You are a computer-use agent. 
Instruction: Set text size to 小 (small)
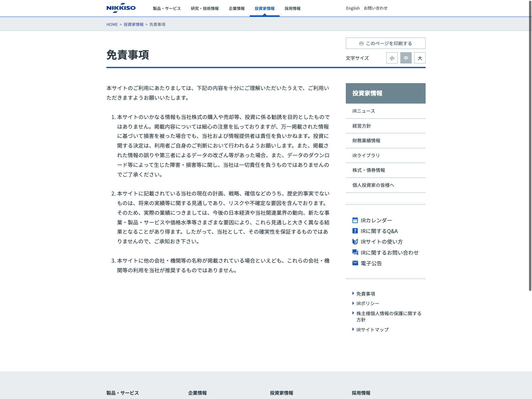(392, 58)
